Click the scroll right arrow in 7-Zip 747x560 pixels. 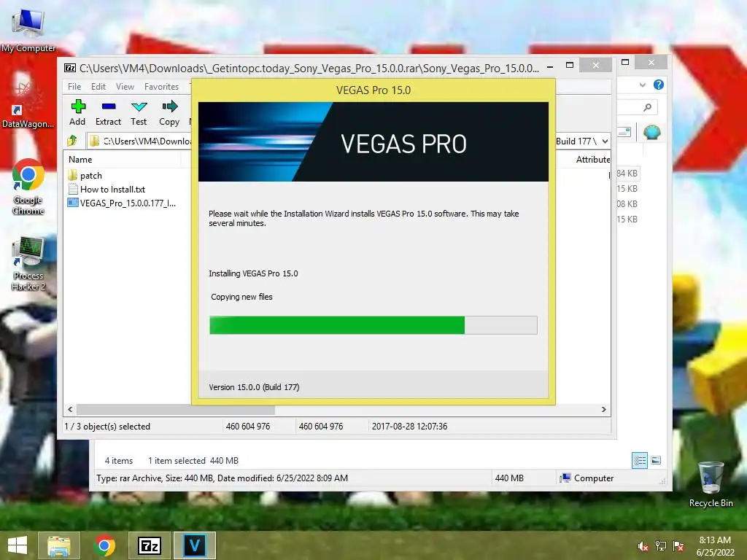click(x=603, y=410)
